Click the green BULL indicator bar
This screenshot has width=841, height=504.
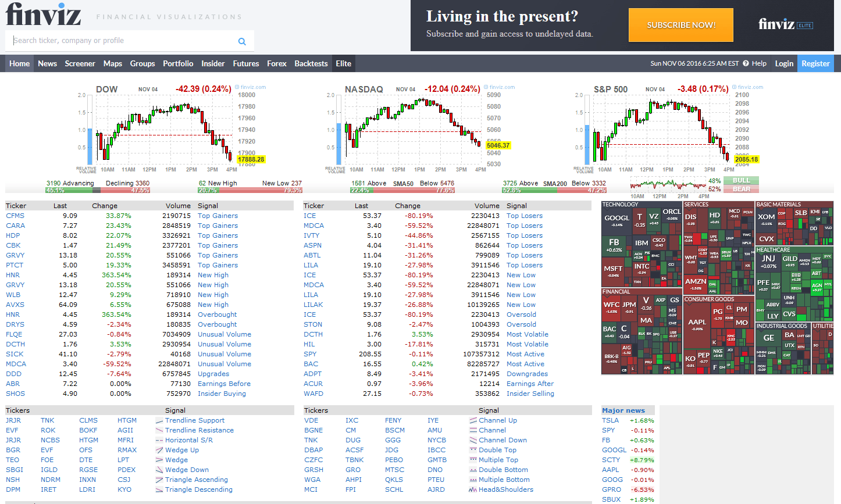pyautogui.click(x=741, y=180)
